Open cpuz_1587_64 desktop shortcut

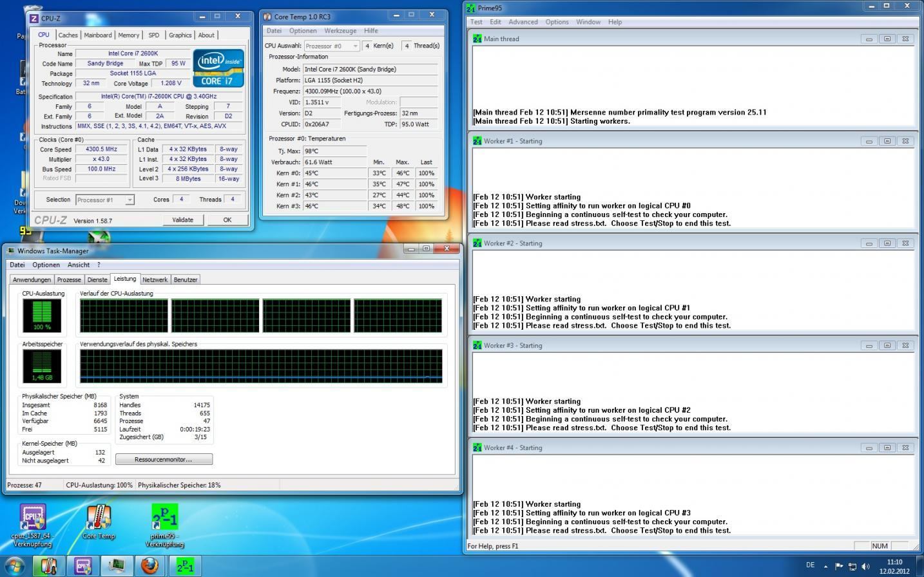pyautogui.click(x=32, y=525)
